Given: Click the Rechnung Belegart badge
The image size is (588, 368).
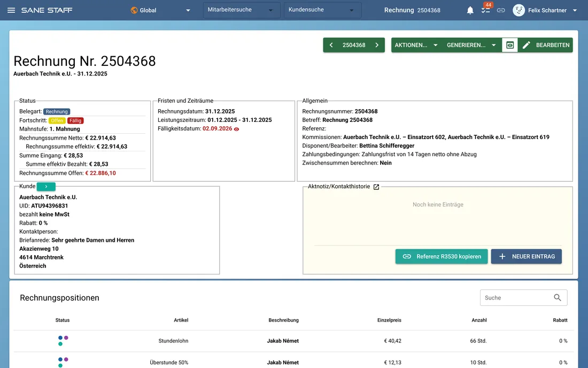Looking at the screenshot, I should tap(57, 111).
